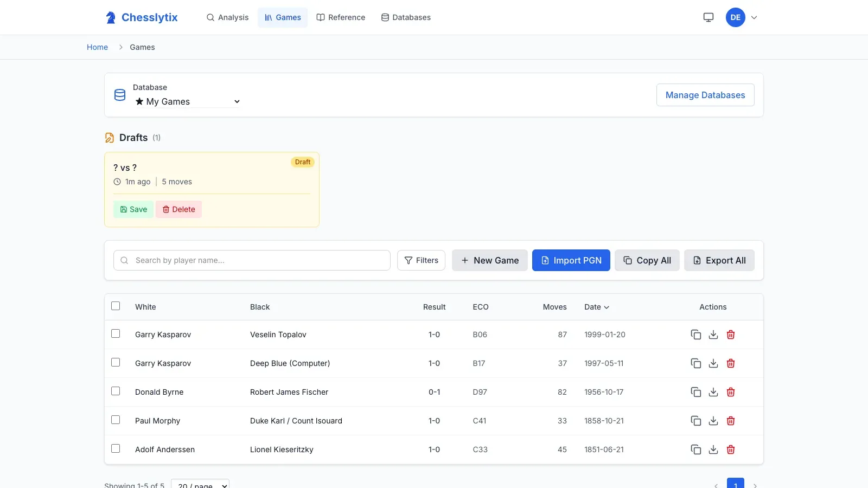
Task: Click 'Duke Karl / Count Isouard' cell
Action: 296,421
